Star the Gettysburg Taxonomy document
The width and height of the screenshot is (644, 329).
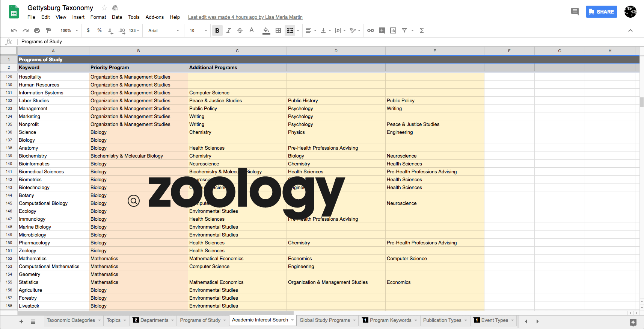coord(104,8)
